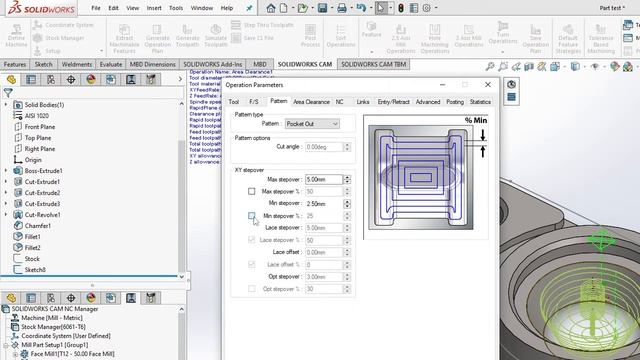Click the Simulate Toolpath ribbon button
The height and width of the screenshot is (360, 640).
click(x=216, y=36)
